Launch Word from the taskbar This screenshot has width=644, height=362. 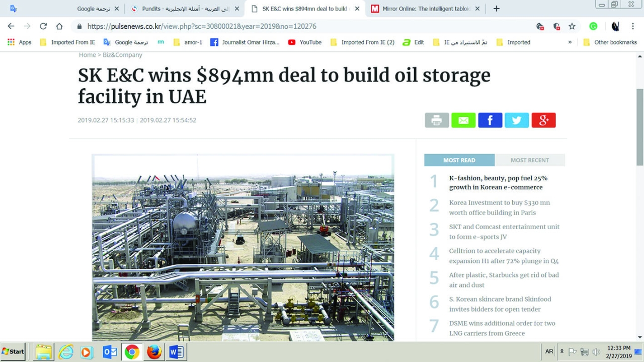coord(176,351)
